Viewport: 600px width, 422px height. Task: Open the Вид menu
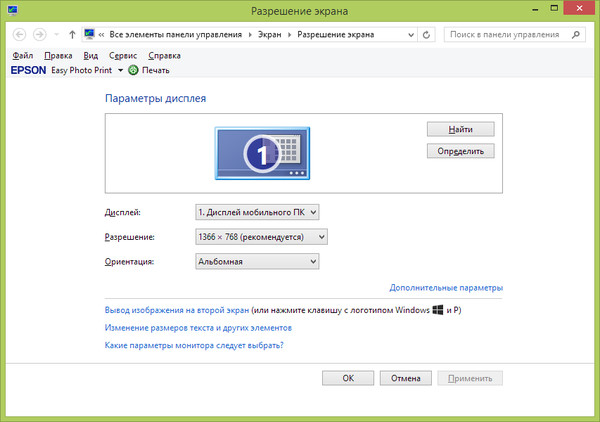(x=91, y=56)
